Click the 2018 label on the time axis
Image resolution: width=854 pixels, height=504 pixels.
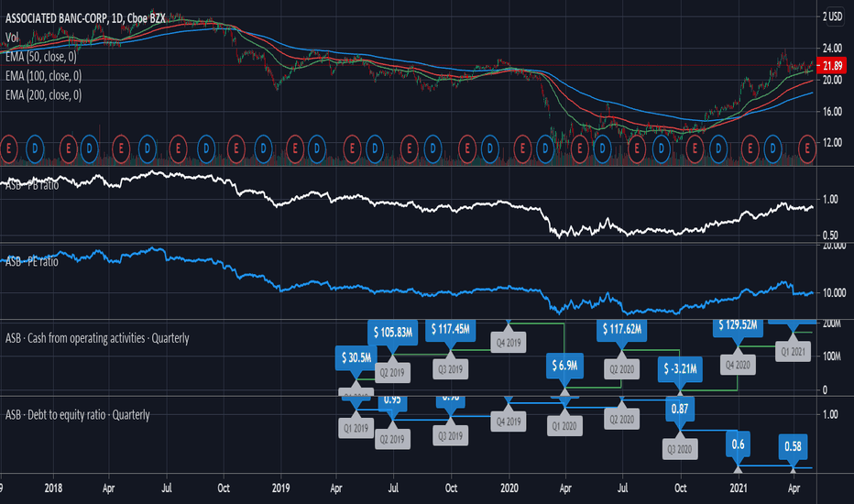coord(53,488)
